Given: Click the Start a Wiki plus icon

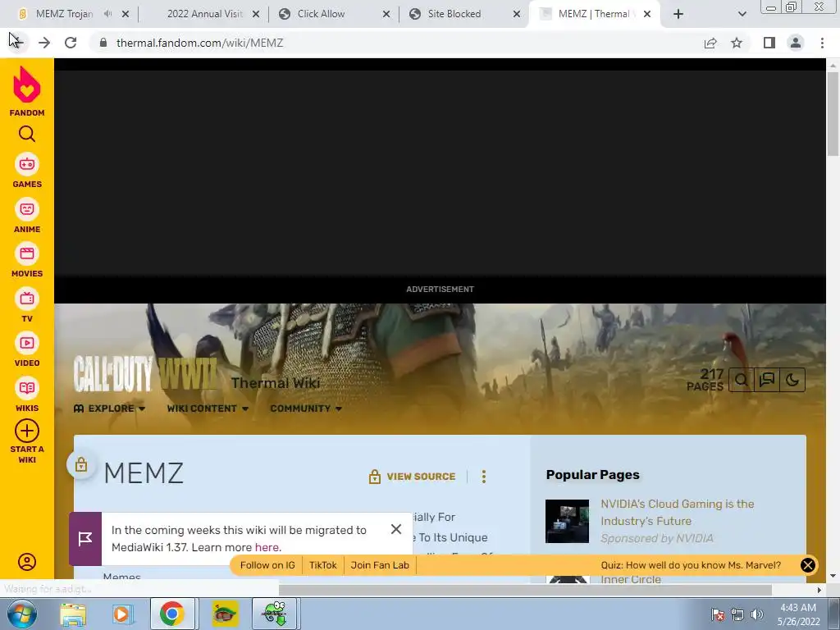Looking at the screenshot, I should point(27,431).
